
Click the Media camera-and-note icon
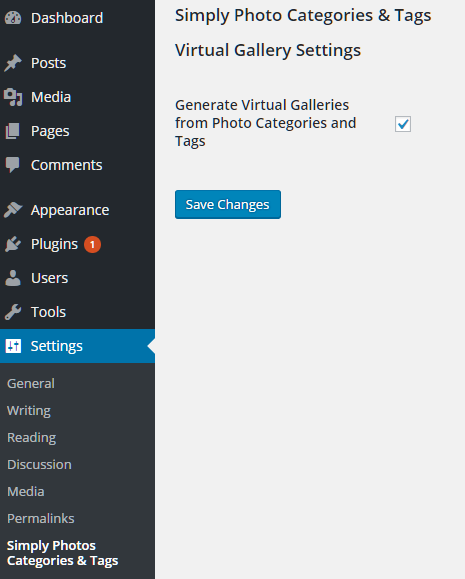13,97
